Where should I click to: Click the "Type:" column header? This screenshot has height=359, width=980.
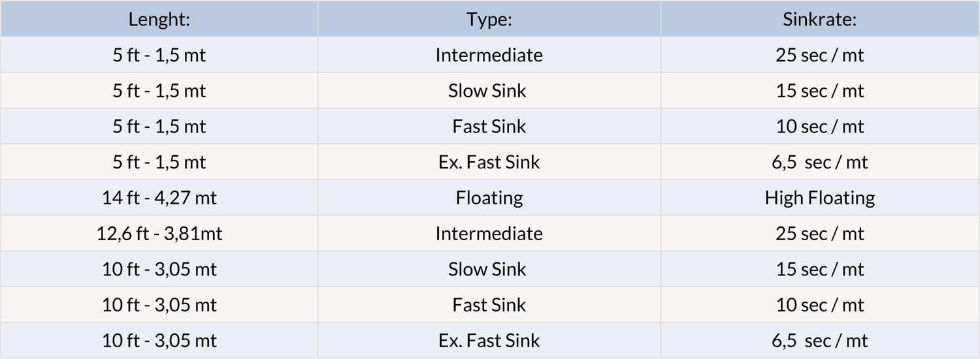click(x=489, y=20)
